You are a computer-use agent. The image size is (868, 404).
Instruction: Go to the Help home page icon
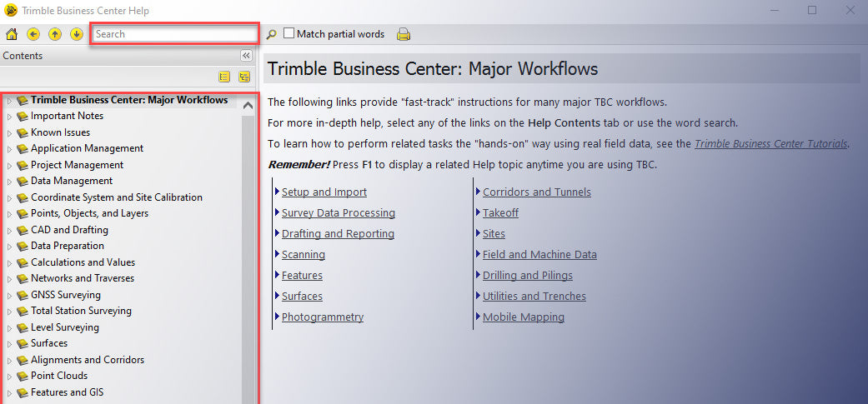[x=11, y=34]
